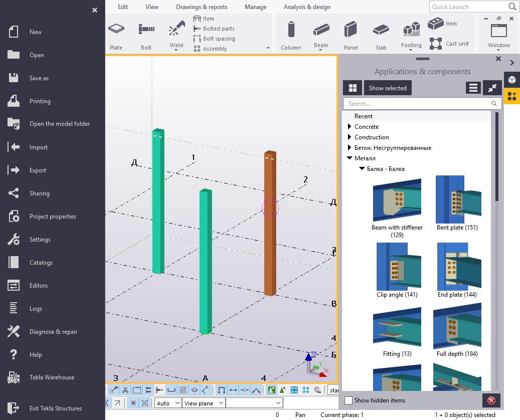This screenshot has height=420, width=520.
Task: Open Diagnose & repair menu entry
Action: click(52, 331)
